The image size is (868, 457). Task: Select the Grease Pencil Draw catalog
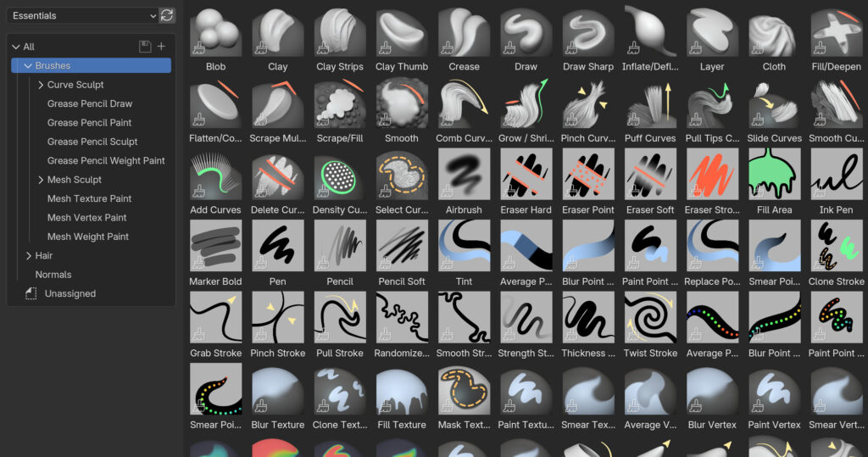(90, 103)
